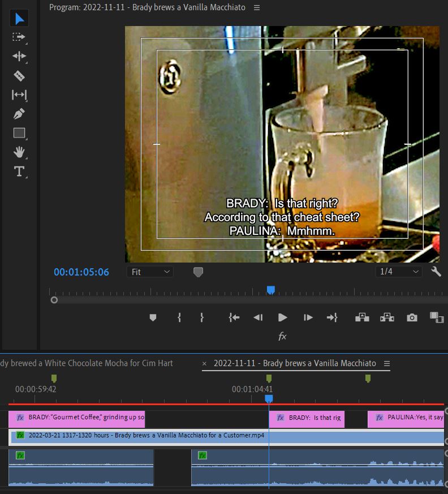Click the Extract button
The image size is (448, 494).
387,317
